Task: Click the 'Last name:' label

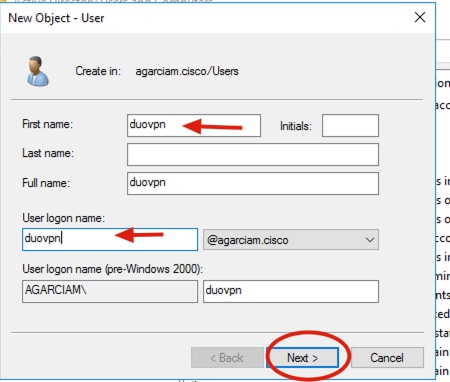Action: tap(48, 153)
